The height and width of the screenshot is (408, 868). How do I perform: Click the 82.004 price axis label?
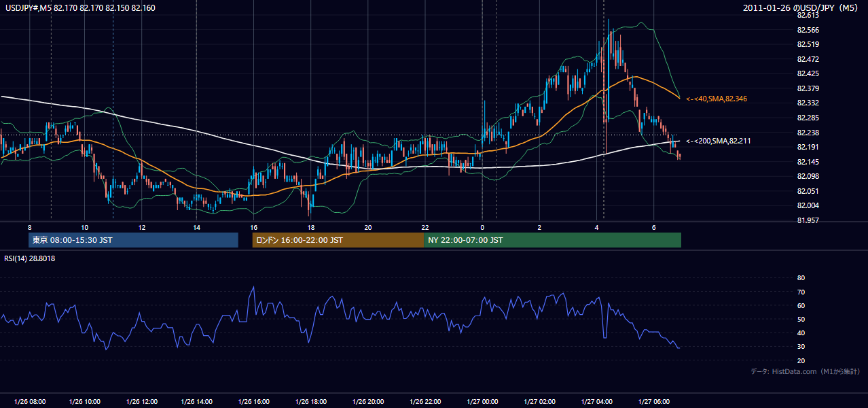coord(808,205)
